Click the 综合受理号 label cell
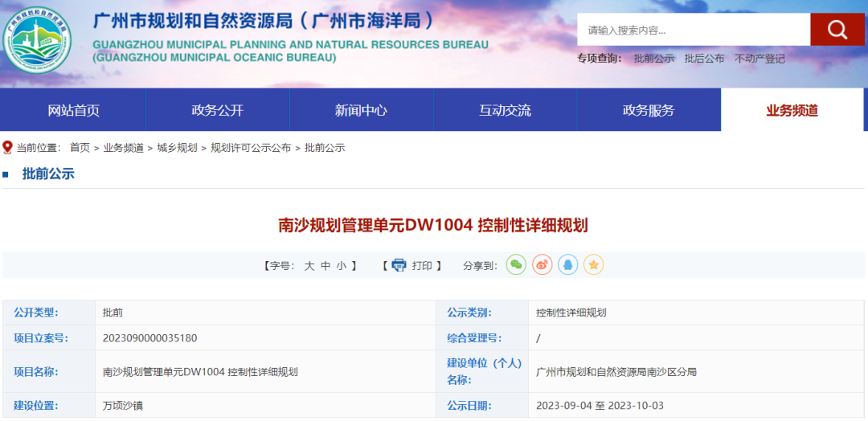 pyautogui.click(x=482, y=338)
